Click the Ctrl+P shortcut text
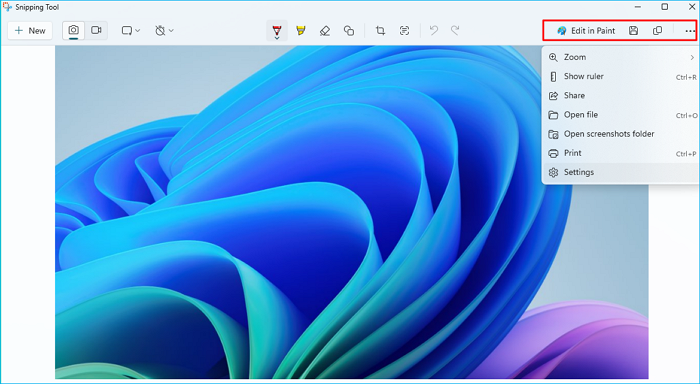Viewport: 700px width, 384px height. (x=686, y=154)
